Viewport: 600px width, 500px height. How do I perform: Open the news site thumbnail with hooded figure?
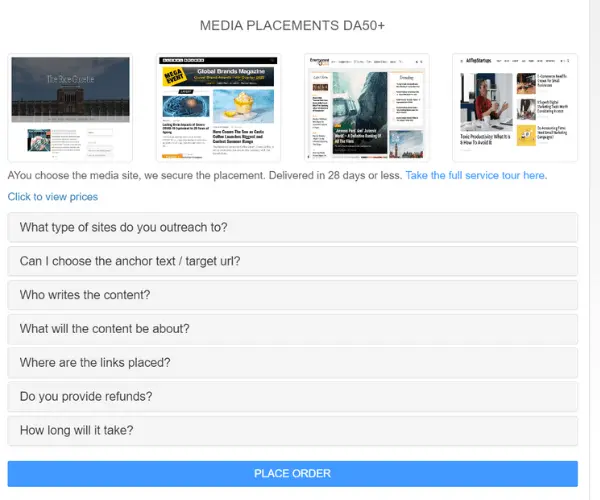point(367,108)
